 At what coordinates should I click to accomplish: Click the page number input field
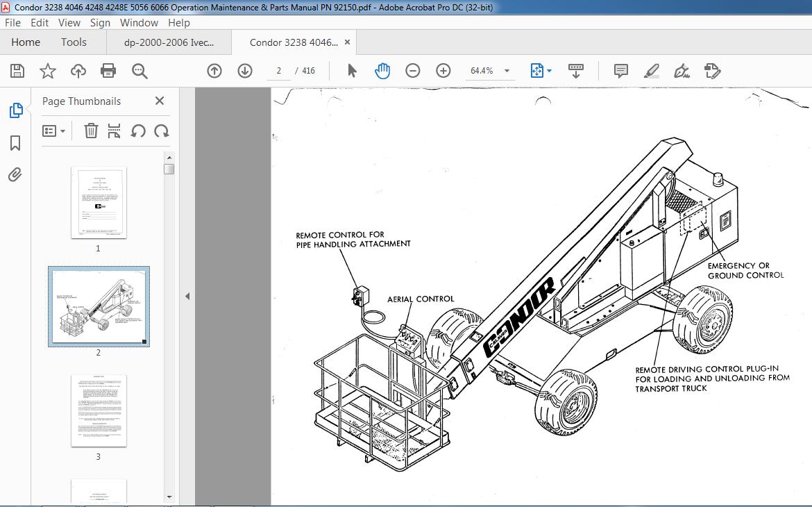278,71
